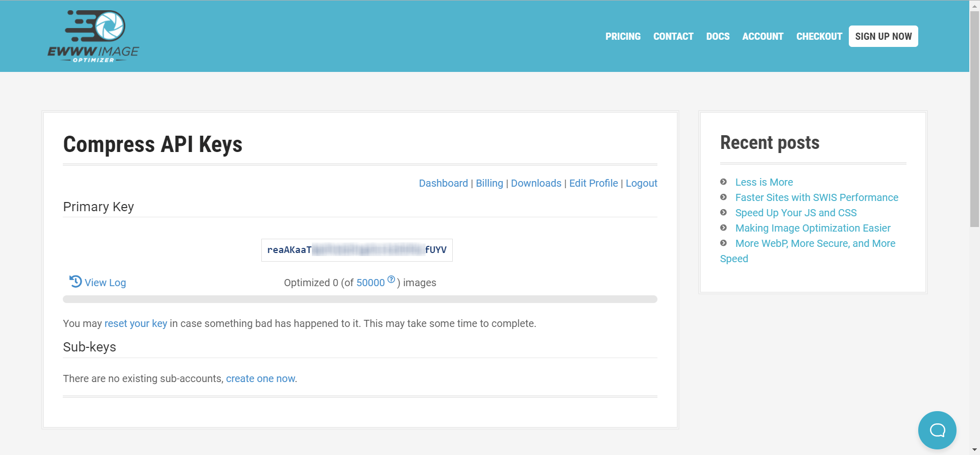Open Checkout in the header

pos(819,37)
